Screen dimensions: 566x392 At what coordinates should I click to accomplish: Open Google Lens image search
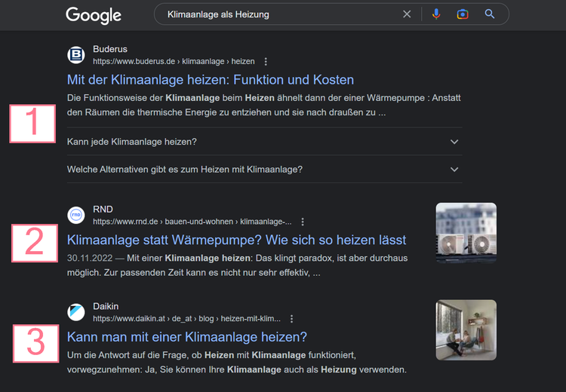tap(463, 14)
